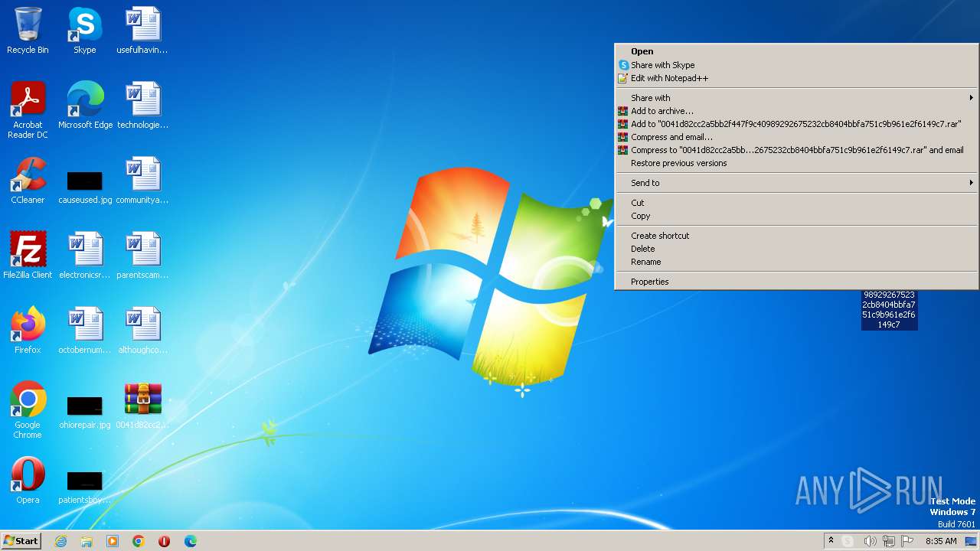
Task: Choose Compress and email...
Action: [x=796, y=137]
